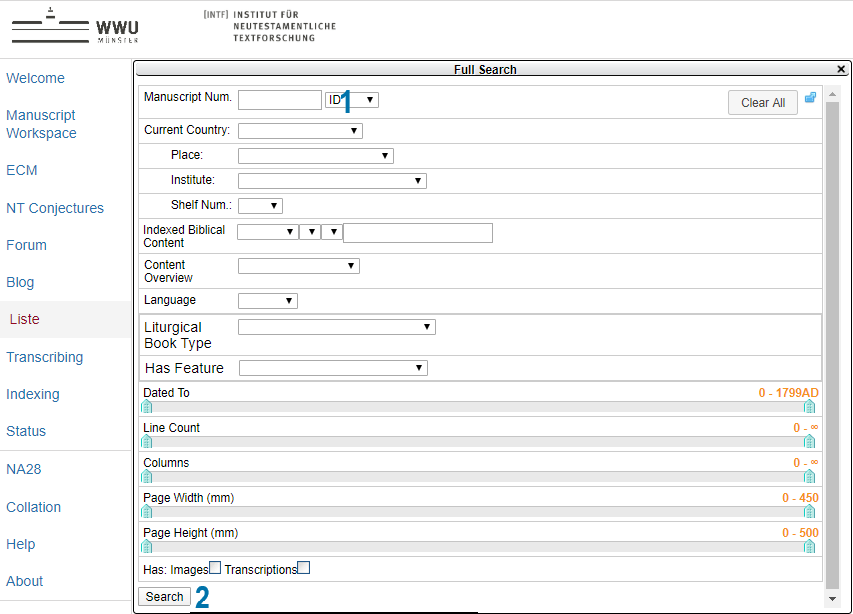Click the right Line Count slider handle
Image resolution: width=853 pixels, height=614 pixels.
point(809,442)
